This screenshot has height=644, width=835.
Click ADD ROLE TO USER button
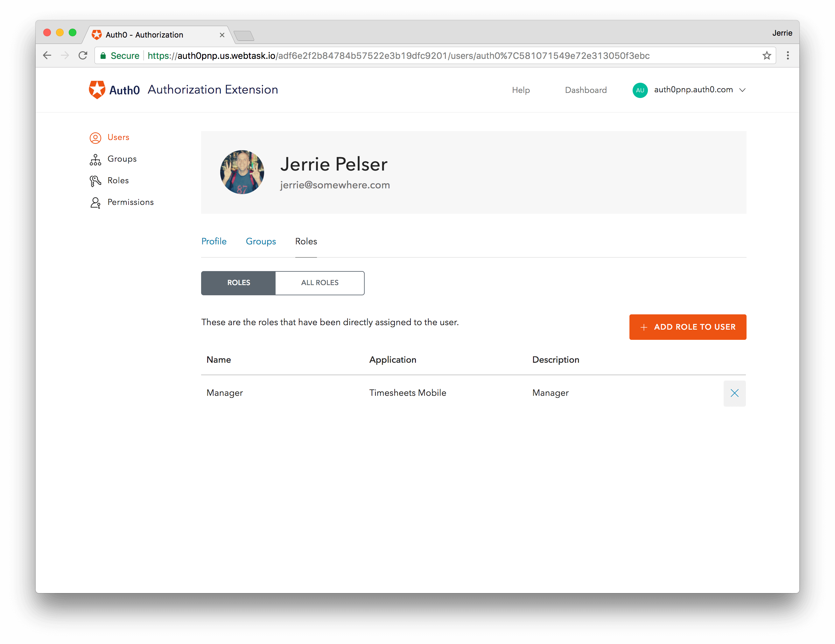pos(687,327)
